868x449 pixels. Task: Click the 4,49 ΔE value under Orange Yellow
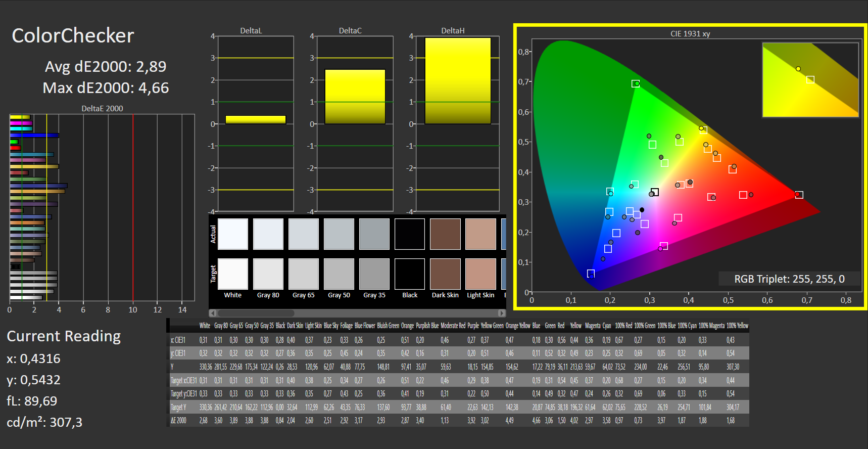point(509,421)
